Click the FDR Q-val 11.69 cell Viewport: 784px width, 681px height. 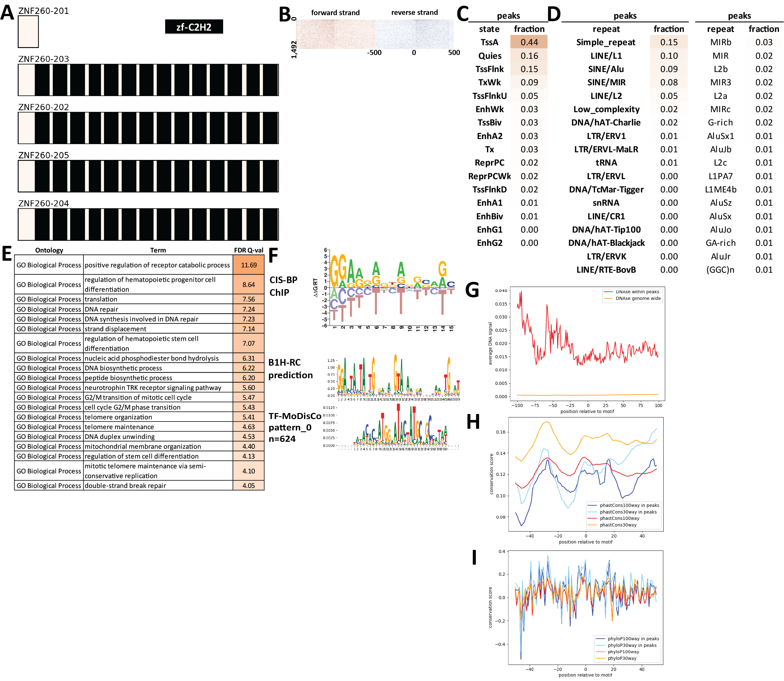pyautogui.click(x=249, y=265)
